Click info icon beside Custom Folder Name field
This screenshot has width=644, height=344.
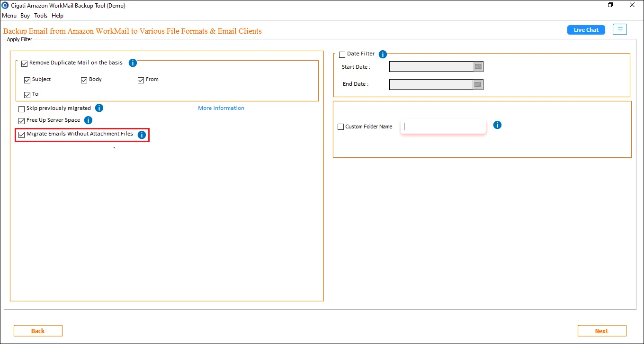497,125
